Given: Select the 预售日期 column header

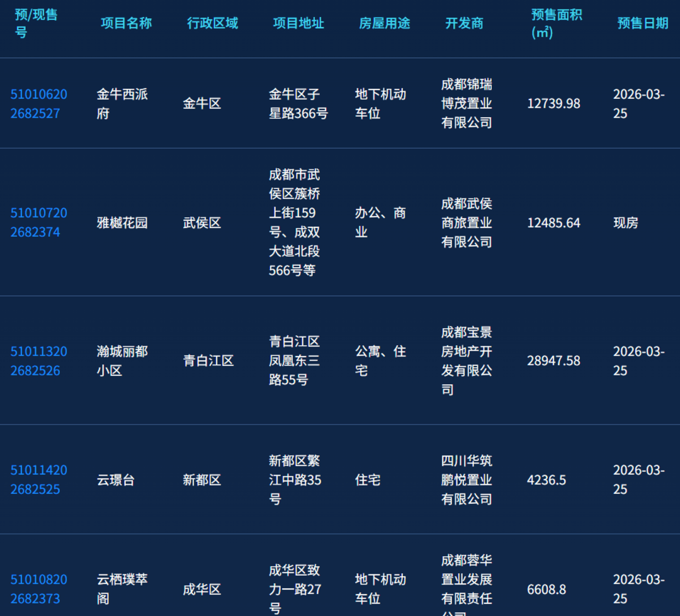Looking at the screenshot, I should coord(642,23).
